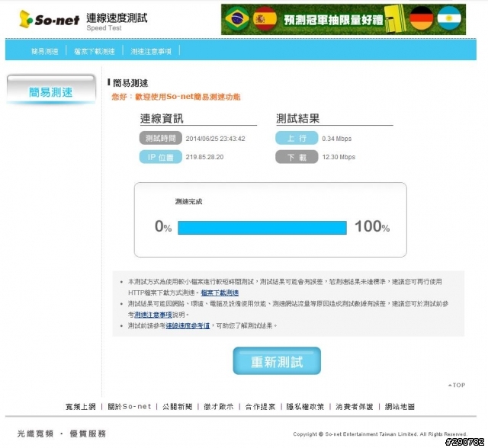Viewport: 488px width, 448px height.
Task: Select the test time 2014/06/25 23:43:42
Action: point(215,139)
